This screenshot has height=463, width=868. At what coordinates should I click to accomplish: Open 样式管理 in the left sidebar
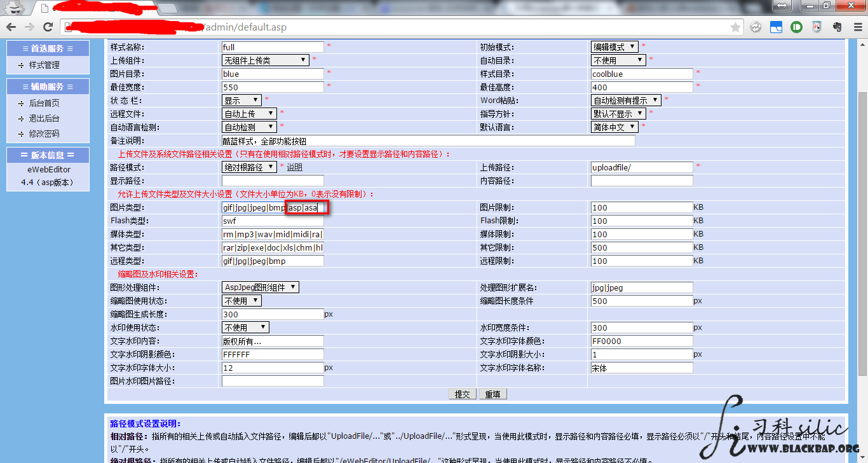[44, 65]
